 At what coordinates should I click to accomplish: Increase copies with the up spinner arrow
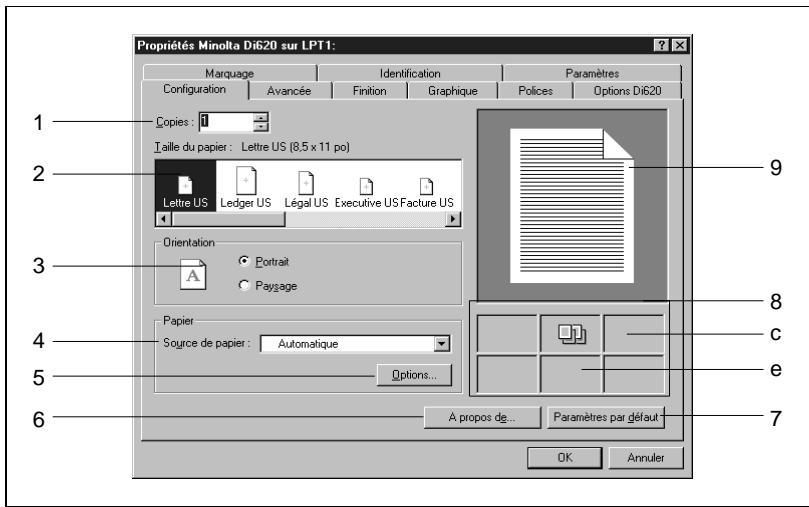pyautogui.click(x=261, y=118)
